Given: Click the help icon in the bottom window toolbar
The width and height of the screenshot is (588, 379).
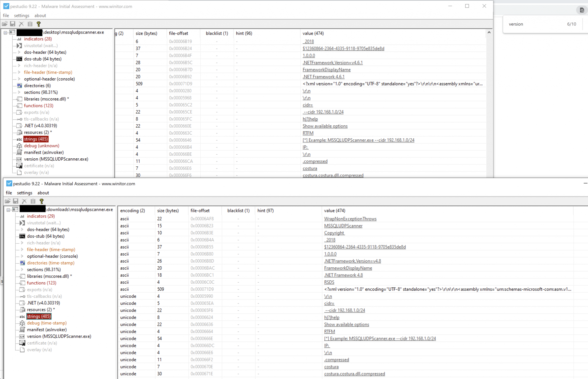Looking at the screenshot, I should (x=42, y=201).
